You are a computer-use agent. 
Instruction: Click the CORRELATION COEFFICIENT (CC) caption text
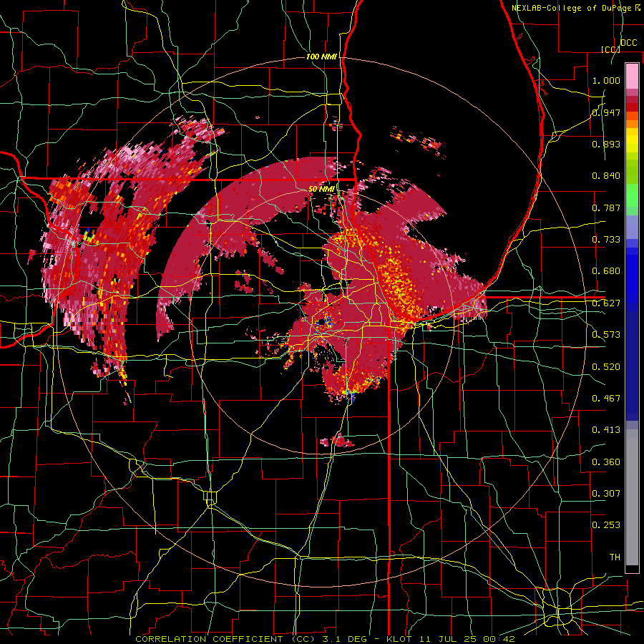click(x=225, y=639)
